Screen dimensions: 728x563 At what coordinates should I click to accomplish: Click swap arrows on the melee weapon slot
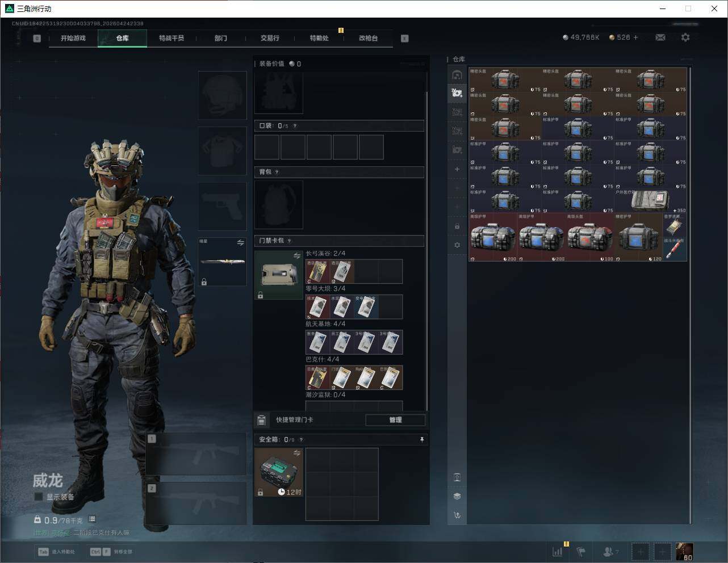(240, 243)
